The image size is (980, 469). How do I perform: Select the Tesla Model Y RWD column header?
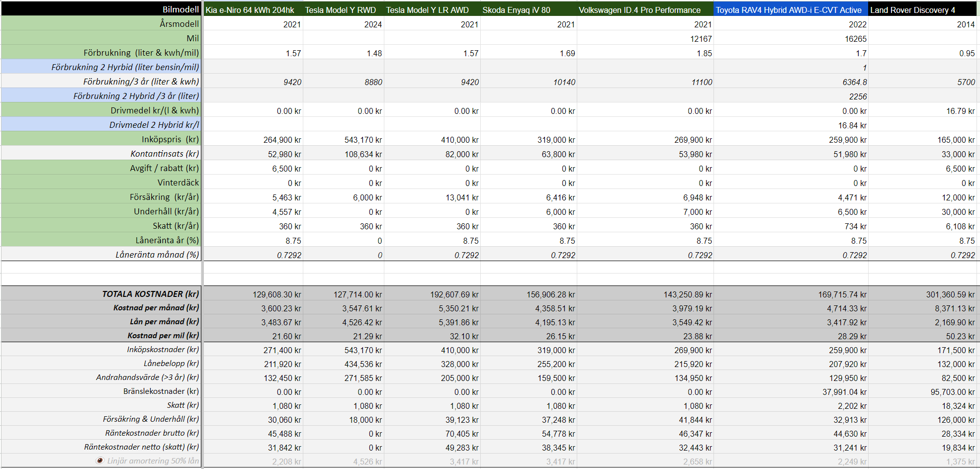tap(341, 10)
